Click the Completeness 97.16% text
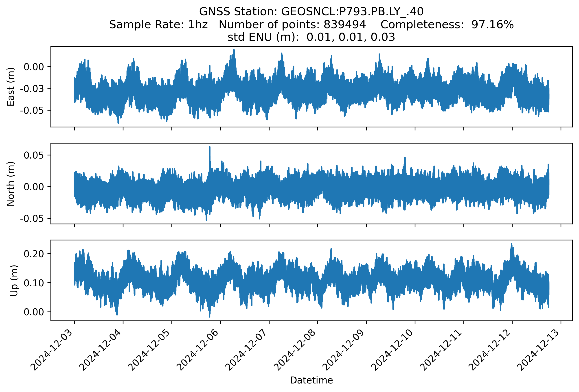The width and height of the screenshot is (579, 392). 447,25
